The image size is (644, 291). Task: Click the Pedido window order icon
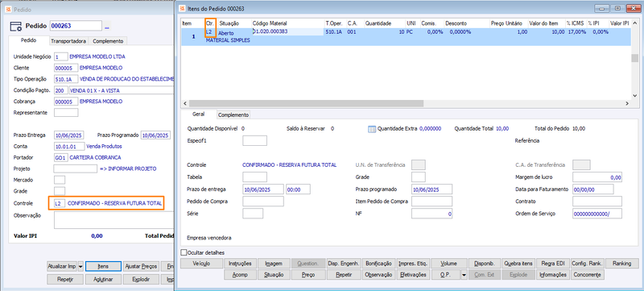[x=16, y=26]
